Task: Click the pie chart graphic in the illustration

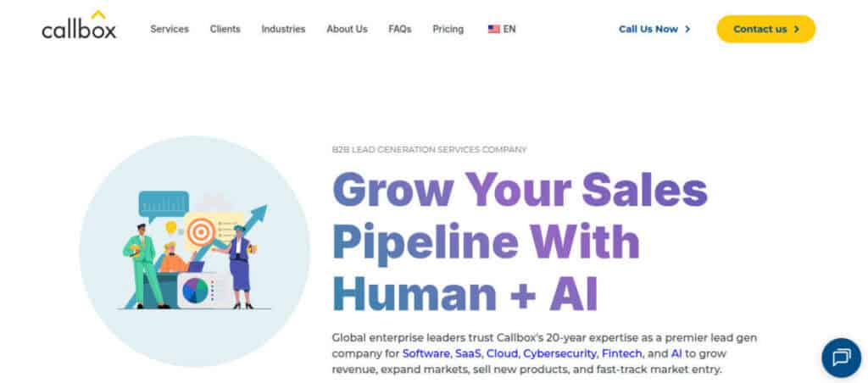Action: (195, 291)
